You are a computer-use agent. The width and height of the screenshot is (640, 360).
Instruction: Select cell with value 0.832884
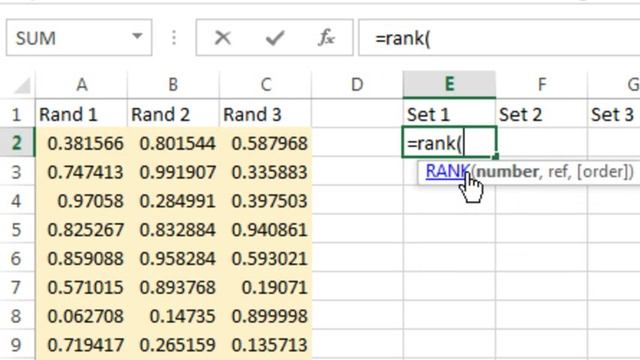(173, 229)
